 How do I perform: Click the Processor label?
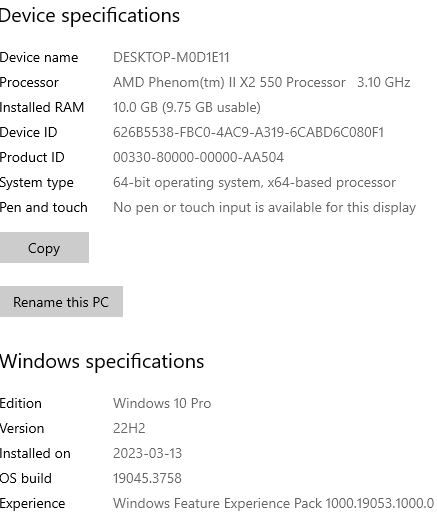click(x=29, y=82)
